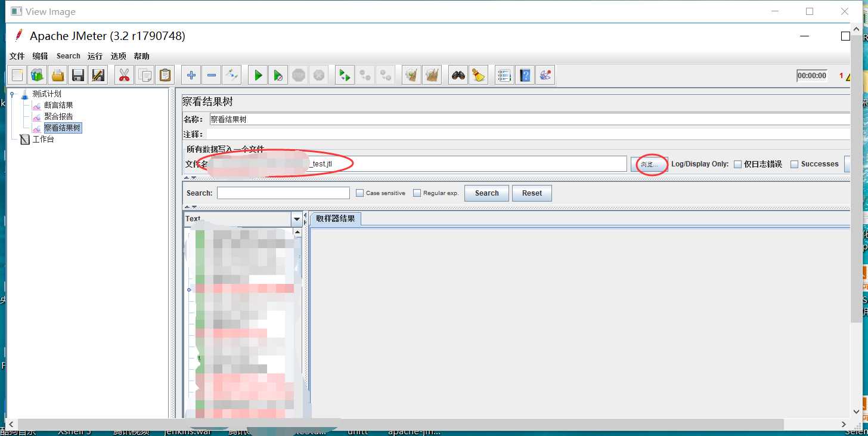The width and height of the screenshot is (868, 436).
Task: Check the Case sensitive option
Action: click(359, 193)
